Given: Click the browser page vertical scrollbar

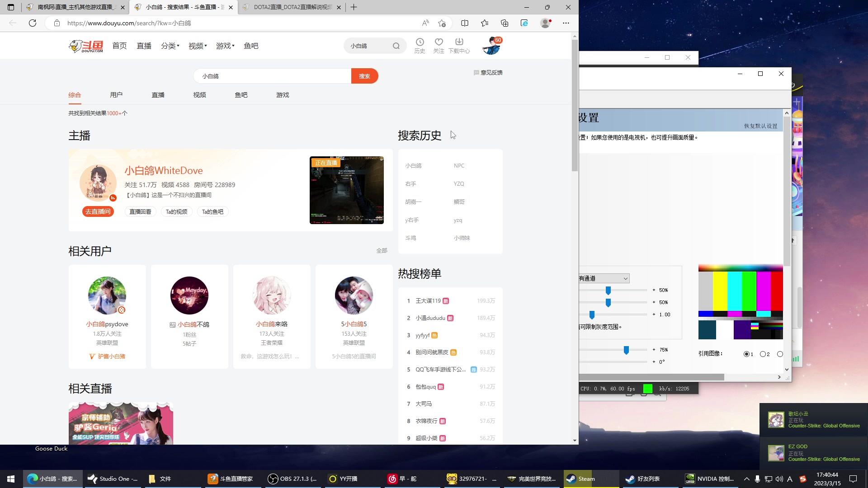Looking at the screenshot, I should (x=575, y=105).
